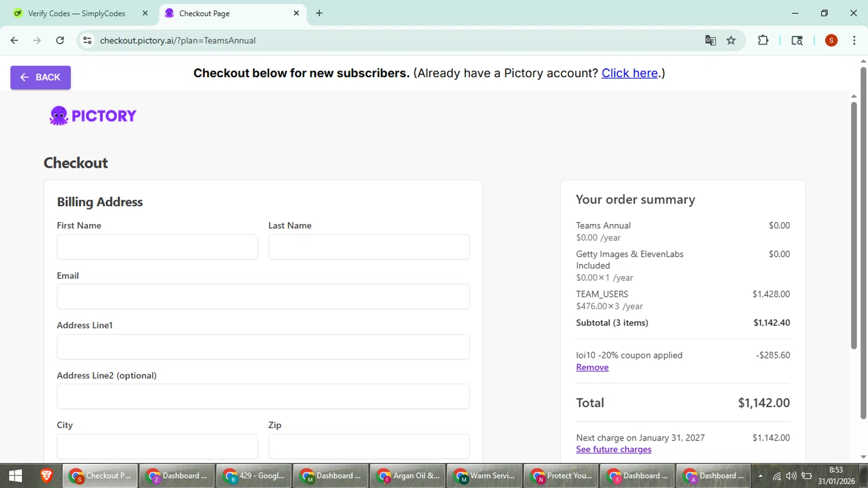Open the See future charges link
The height and width of the screenshot is (488, 868).
(613, 449)
